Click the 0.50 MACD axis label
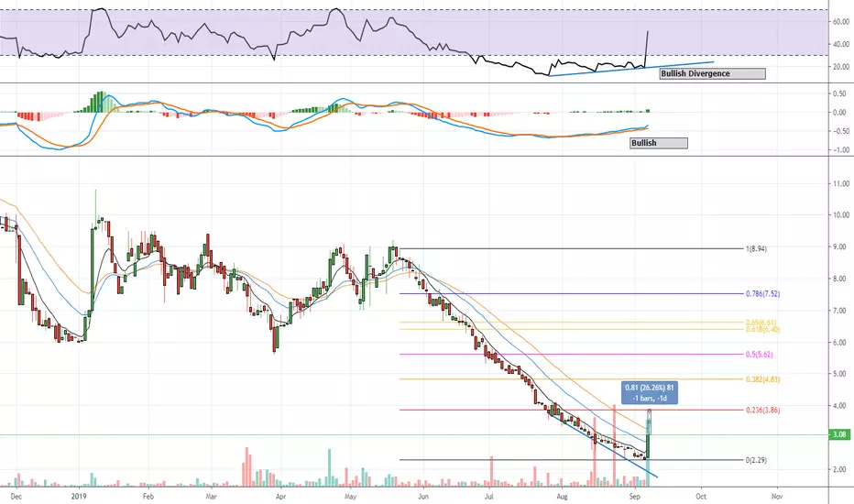 pos(839,93)
